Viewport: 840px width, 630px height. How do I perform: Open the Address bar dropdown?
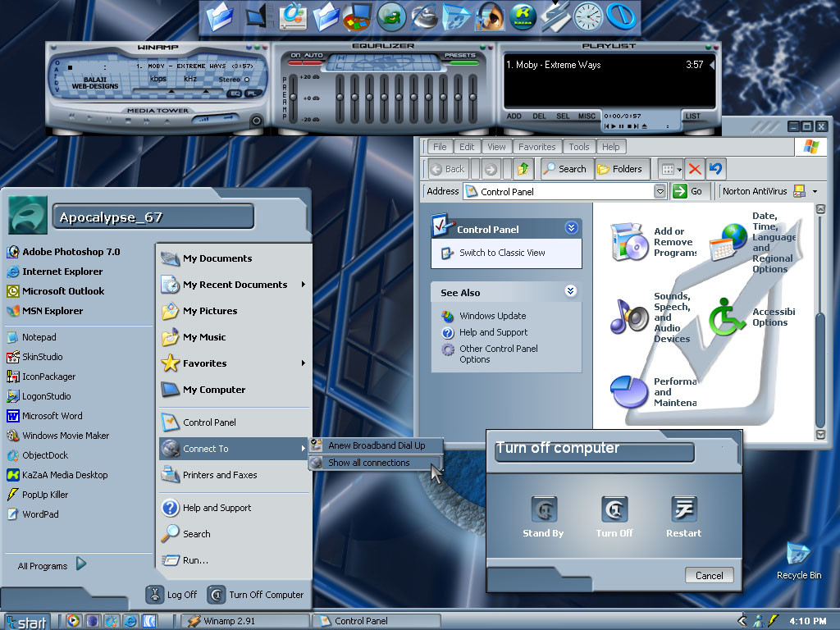click(660, 191)
